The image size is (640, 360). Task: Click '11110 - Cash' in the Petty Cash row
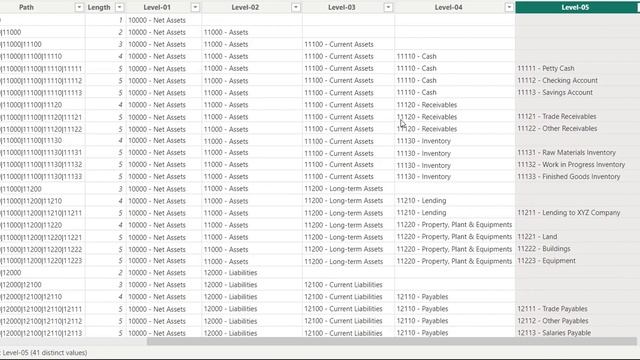(416, 68)
